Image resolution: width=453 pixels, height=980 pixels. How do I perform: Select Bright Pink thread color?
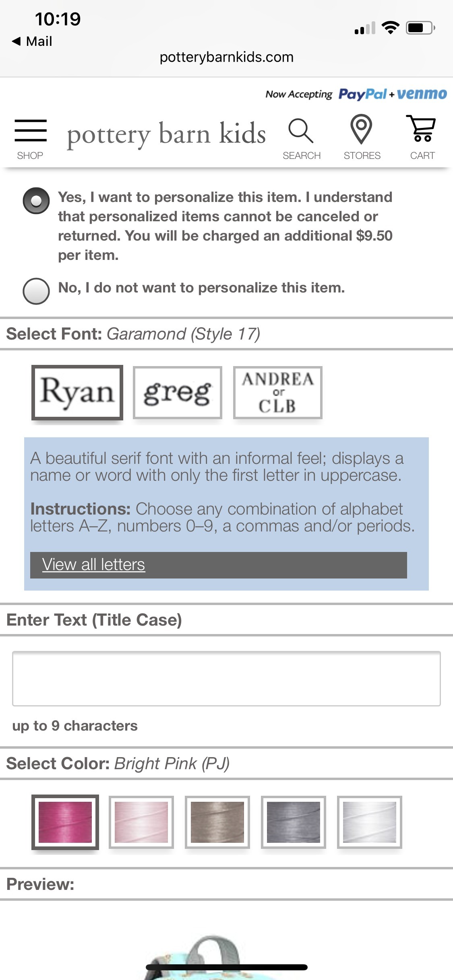(65, 822)
